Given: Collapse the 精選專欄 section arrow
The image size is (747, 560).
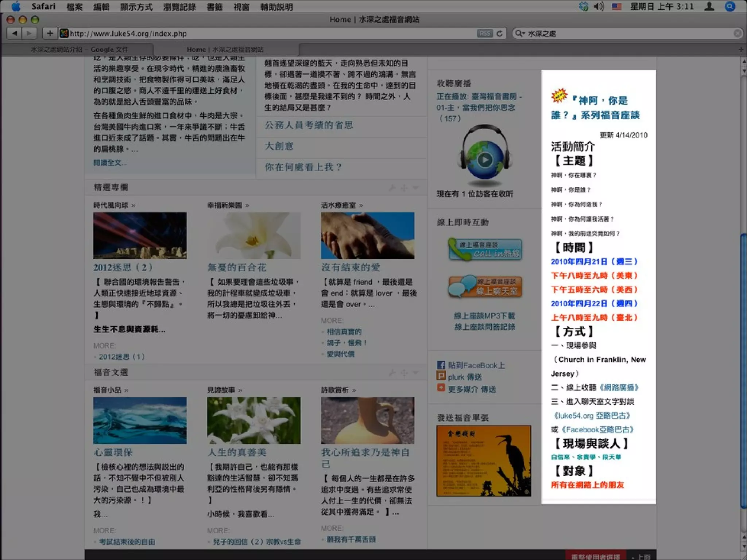Looking at the screenshot, I should pos(416,187).
